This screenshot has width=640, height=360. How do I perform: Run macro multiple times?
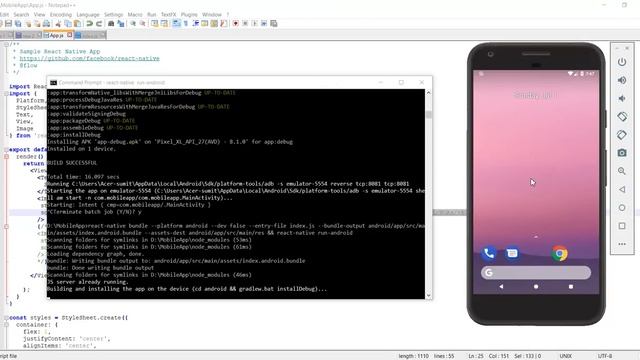[264, 24]
